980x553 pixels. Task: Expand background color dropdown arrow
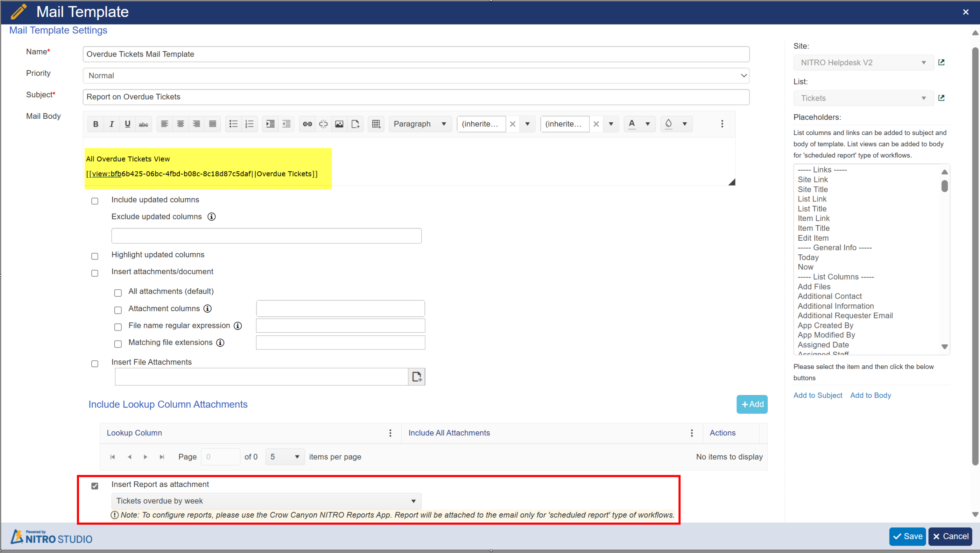click(685, 124)
